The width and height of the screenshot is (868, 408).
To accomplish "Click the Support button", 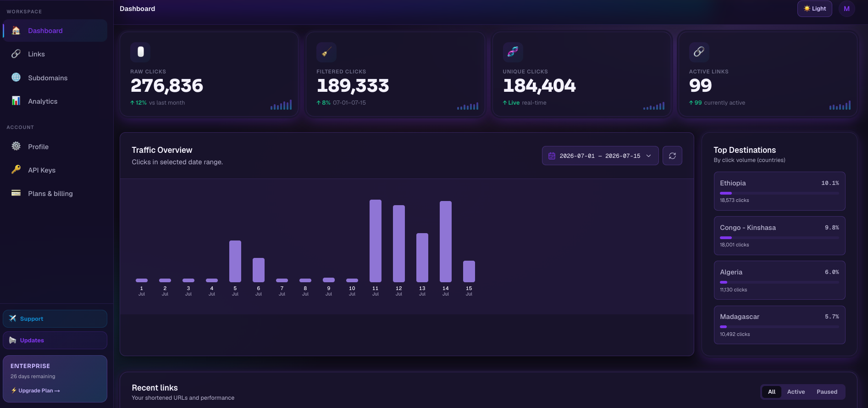I will [55, 319].
